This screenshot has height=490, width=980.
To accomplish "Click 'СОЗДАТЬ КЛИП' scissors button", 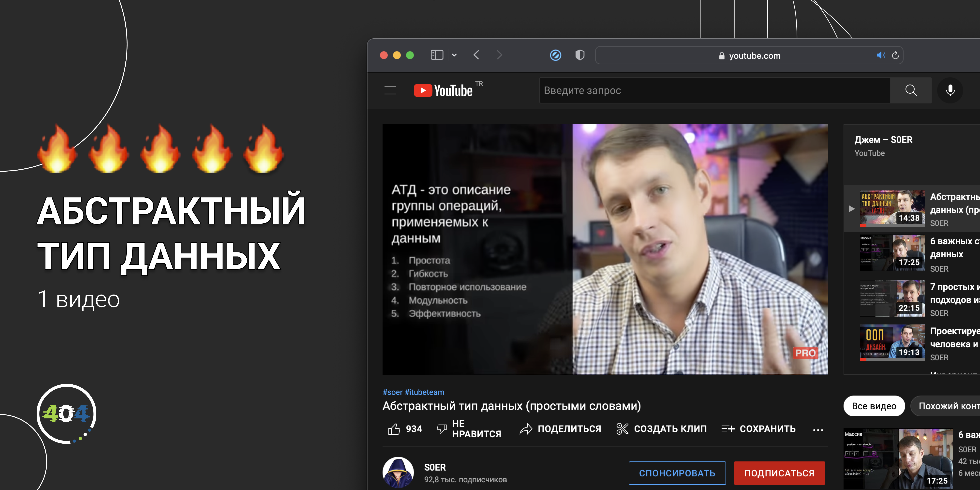I will [x=661, y=429].
